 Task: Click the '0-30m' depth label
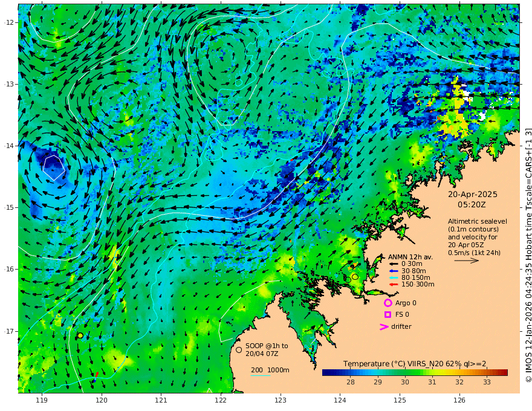click(x=412, y=264)
